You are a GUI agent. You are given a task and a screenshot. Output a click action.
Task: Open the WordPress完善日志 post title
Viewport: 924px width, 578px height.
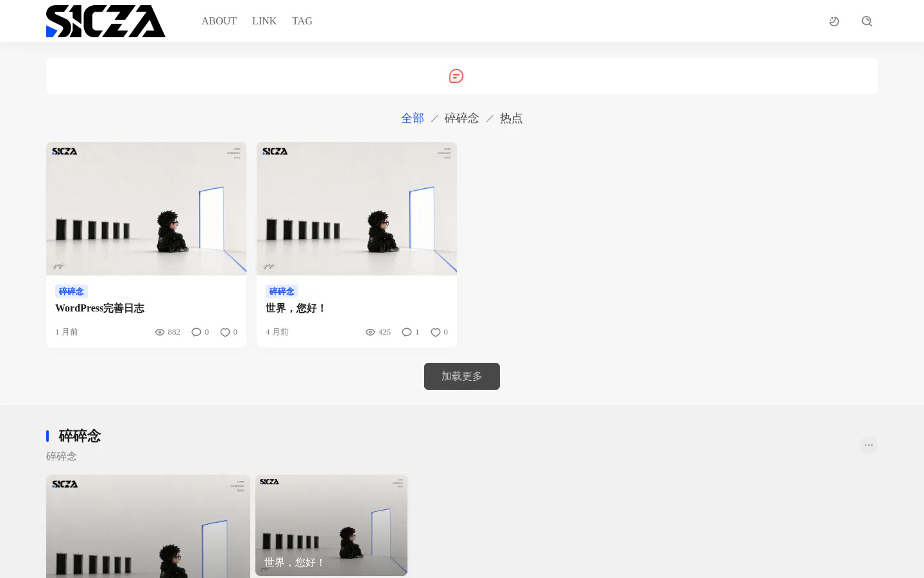click(x=100, y=308)
